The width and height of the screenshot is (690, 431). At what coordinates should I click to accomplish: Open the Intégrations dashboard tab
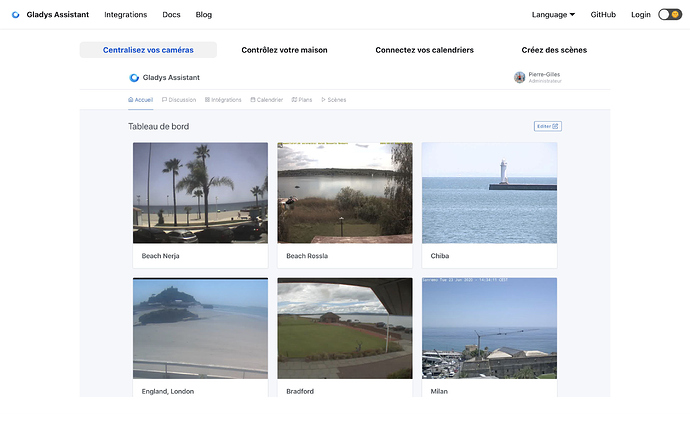[223, 100]
